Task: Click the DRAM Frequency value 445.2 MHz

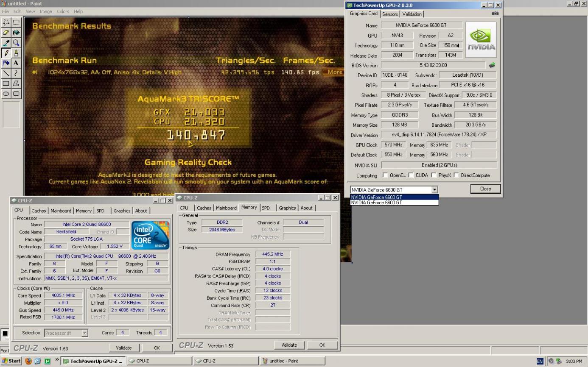Action: click(x=273, y=254)
